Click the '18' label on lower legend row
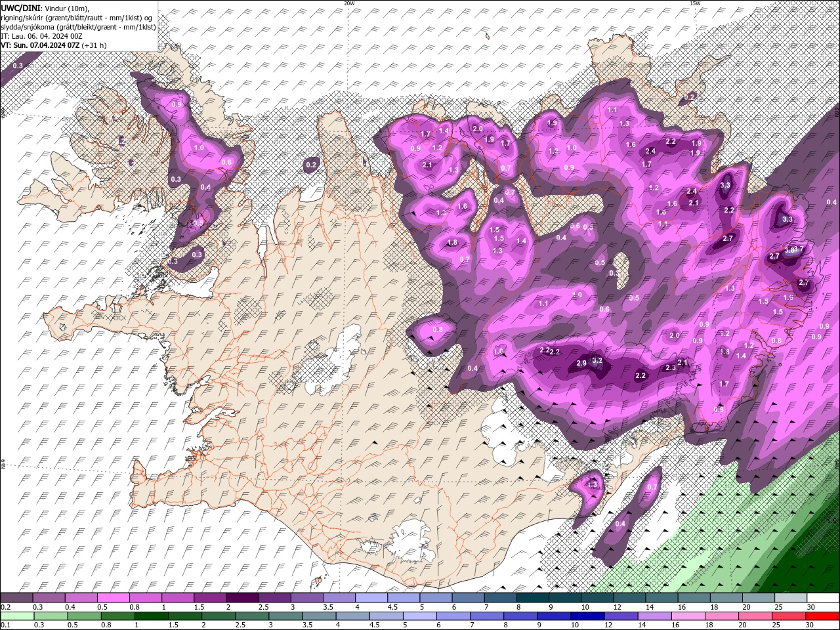Image resolution: width=840 pixels, height=630 pixels. (710, 625)
